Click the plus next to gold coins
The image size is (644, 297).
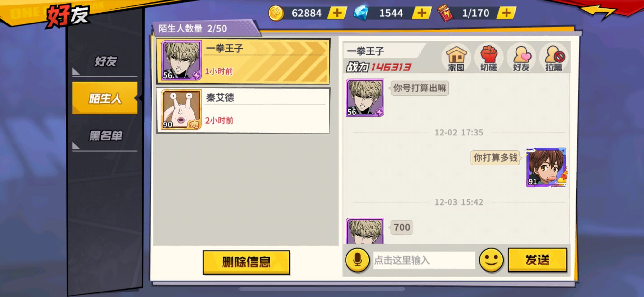[x=337, y=13]
